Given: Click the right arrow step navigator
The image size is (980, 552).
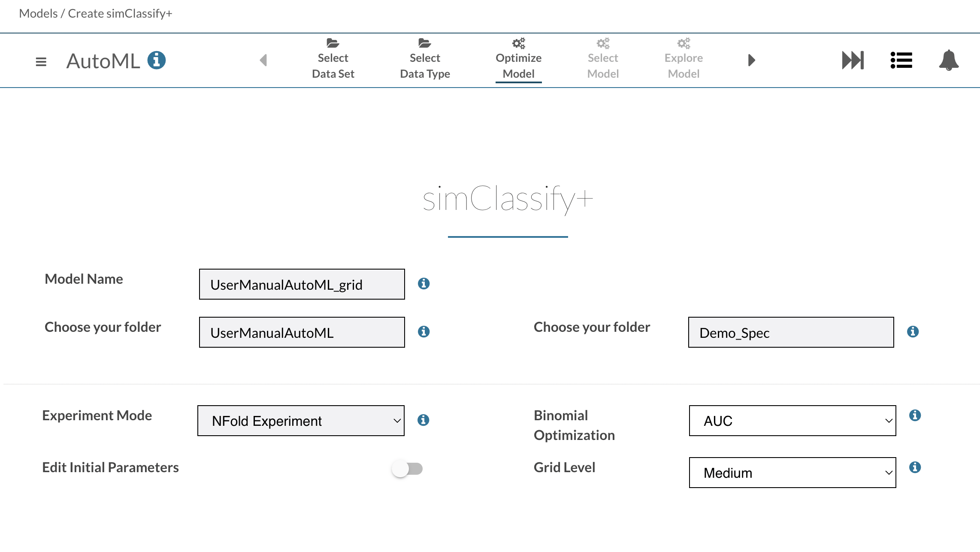Looking at the screenshot, I should pos(751,60).
